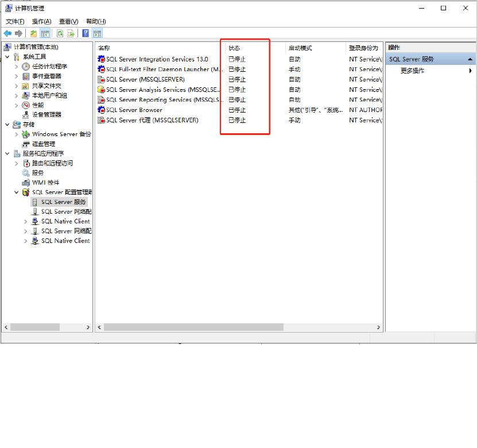Select the 设备管理器 icon in tree
This screenshot has height=448, width=477.
coord(26,115)
